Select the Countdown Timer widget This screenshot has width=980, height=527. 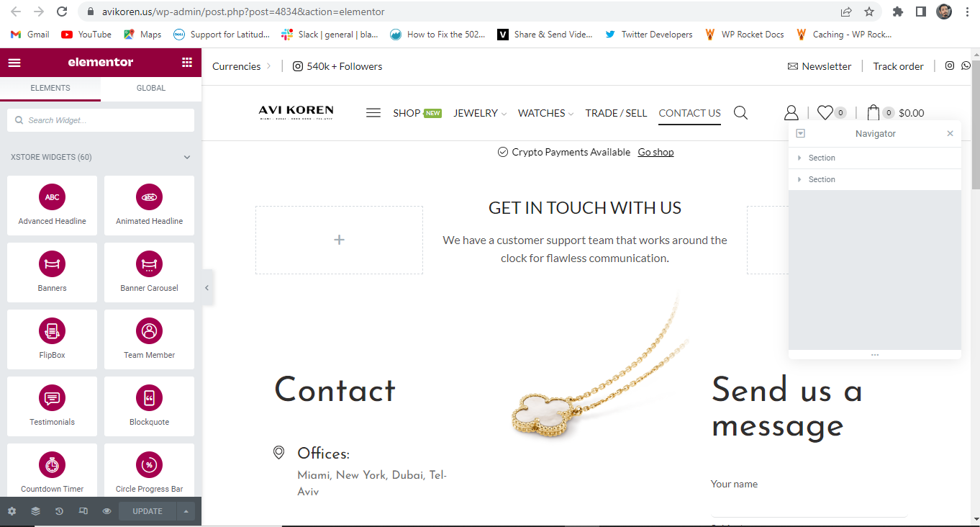click(52, 473)
